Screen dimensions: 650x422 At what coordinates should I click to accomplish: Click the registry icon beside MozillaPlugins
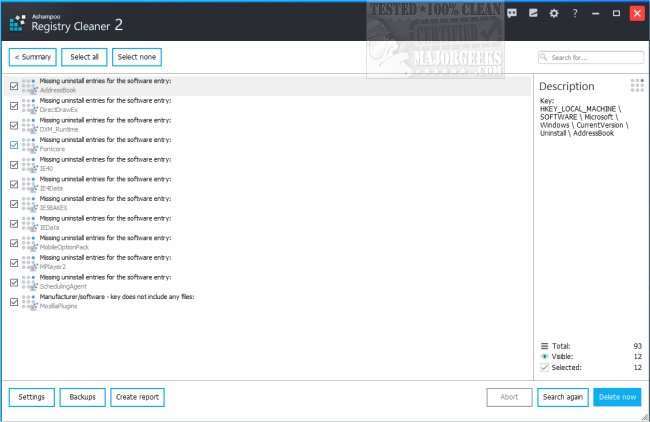[x=29, y=302]
